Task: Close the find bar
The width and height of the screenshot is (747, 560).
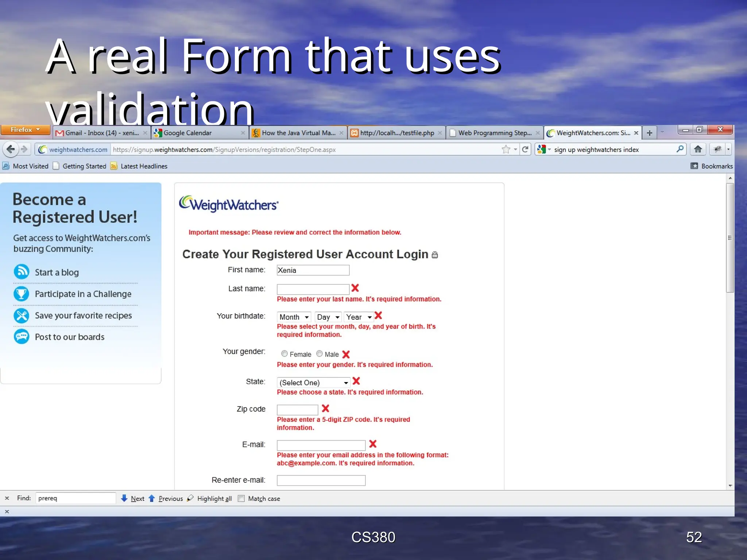Action: 7,498
